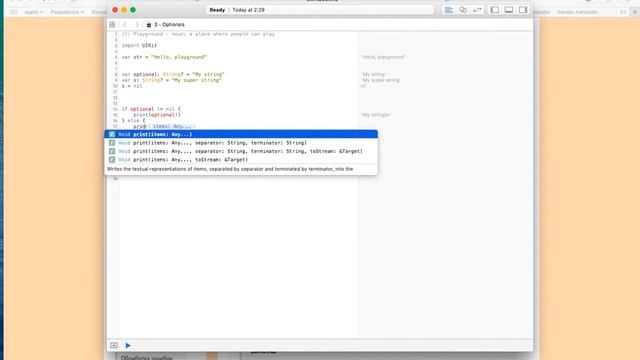
Task: Click the 'Hello, playground' result in sidebar
Action: point(383,57)
